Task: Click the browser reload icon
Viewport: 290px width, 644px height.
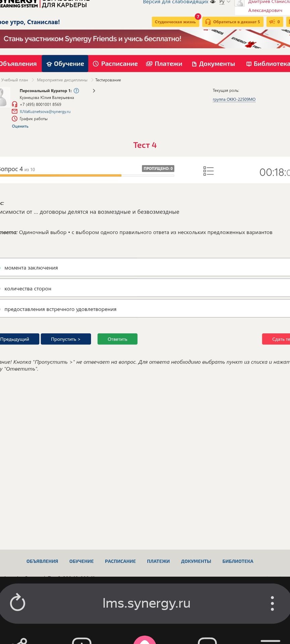Action: coord(17,603)
